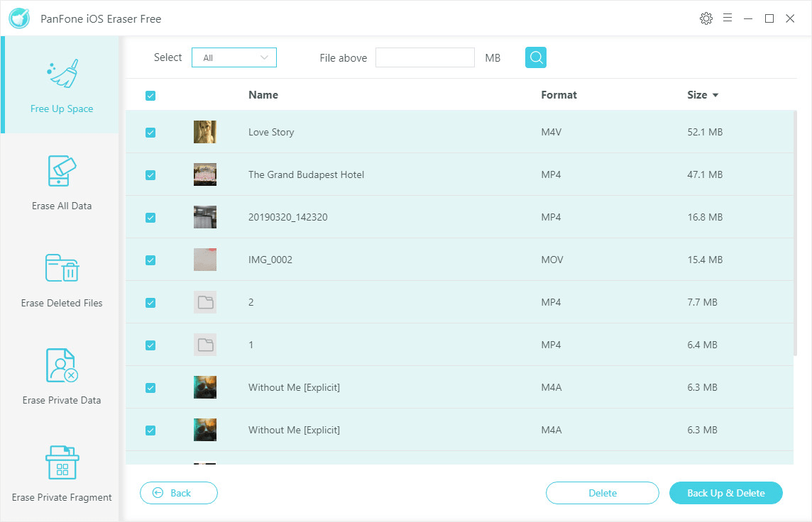Click the M4V format cell

click(x=551, y=132)
